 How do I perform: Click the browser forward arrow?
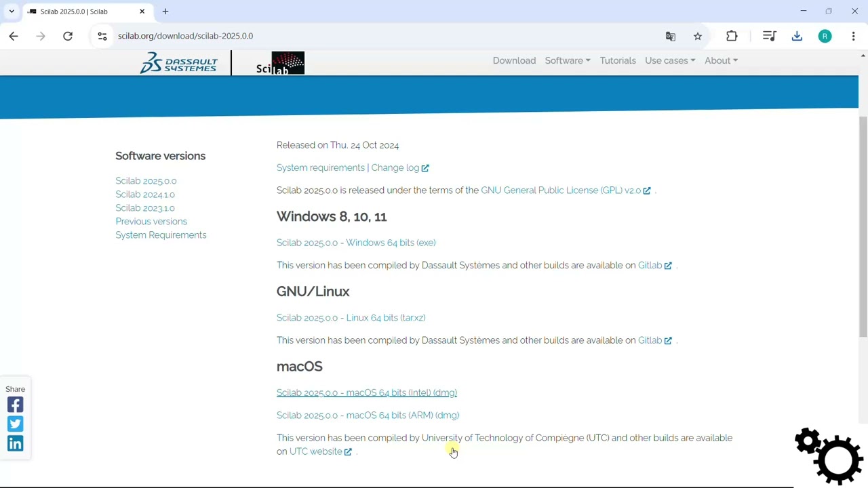coord(41,36)
